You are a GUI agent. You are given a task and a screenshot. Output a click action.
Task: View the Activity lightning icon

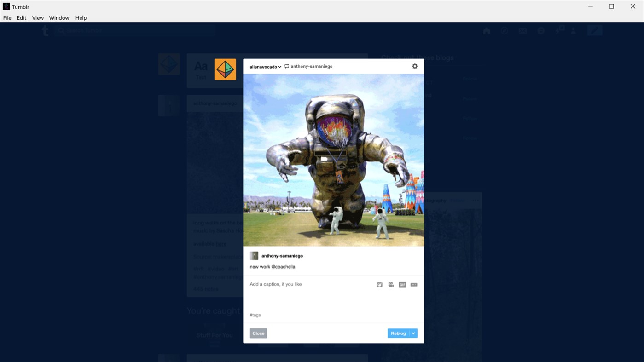pos(559,30)
